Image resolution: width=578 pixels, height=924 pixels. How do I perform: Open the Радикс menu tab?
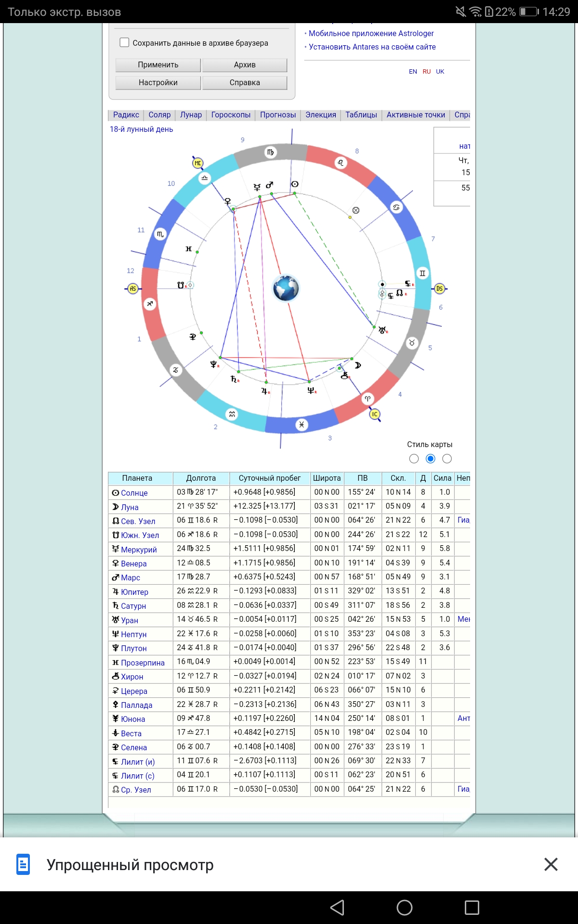[126, 115]
